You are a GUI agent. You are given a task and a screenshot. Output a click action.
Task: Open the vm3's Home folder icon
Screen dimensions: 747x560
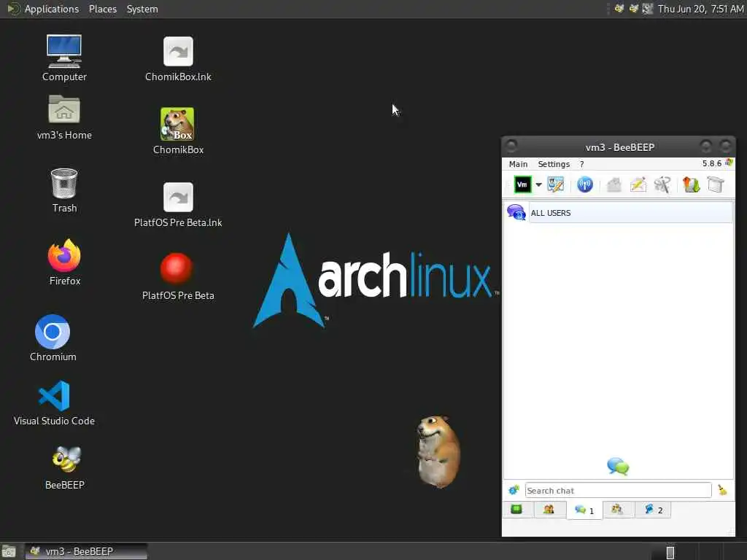[64, 117]
